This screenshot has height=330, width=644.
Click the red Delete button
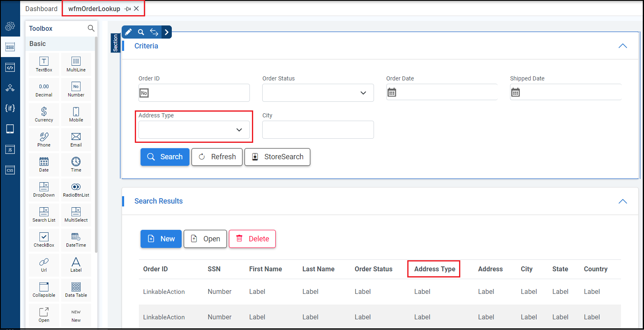pos(252,239)
